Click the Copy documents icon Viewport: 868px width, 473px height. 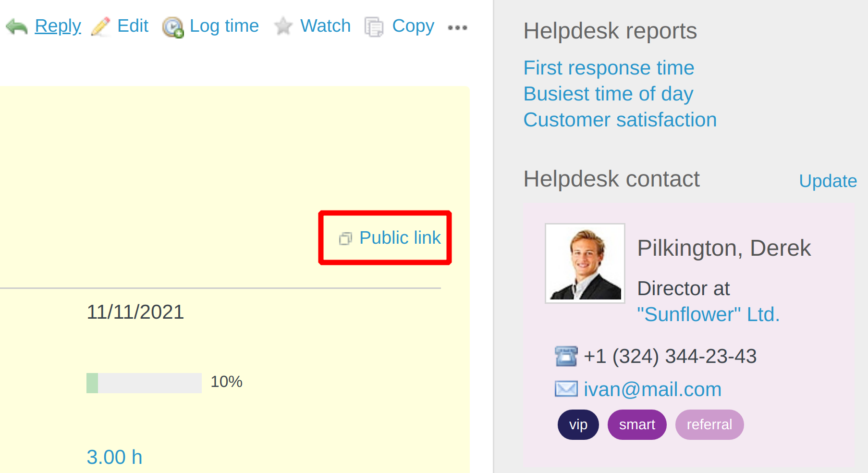(374, 27)
